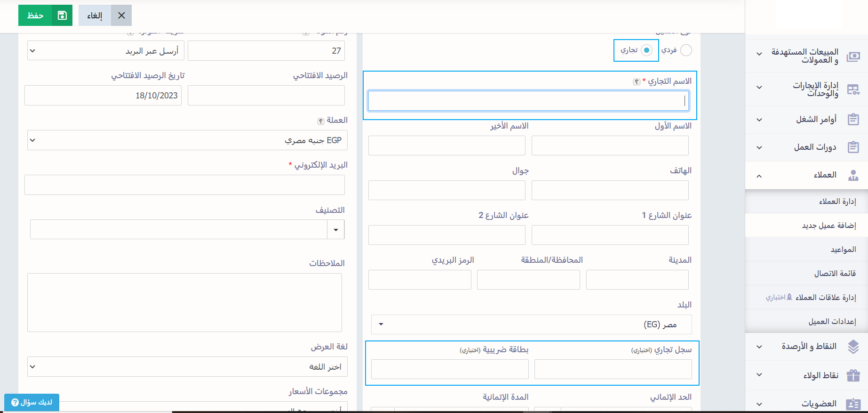This screenshot has width=868, height=413.
Task: Open the country dropdown showing مصر (EG)
Action: 531,324
